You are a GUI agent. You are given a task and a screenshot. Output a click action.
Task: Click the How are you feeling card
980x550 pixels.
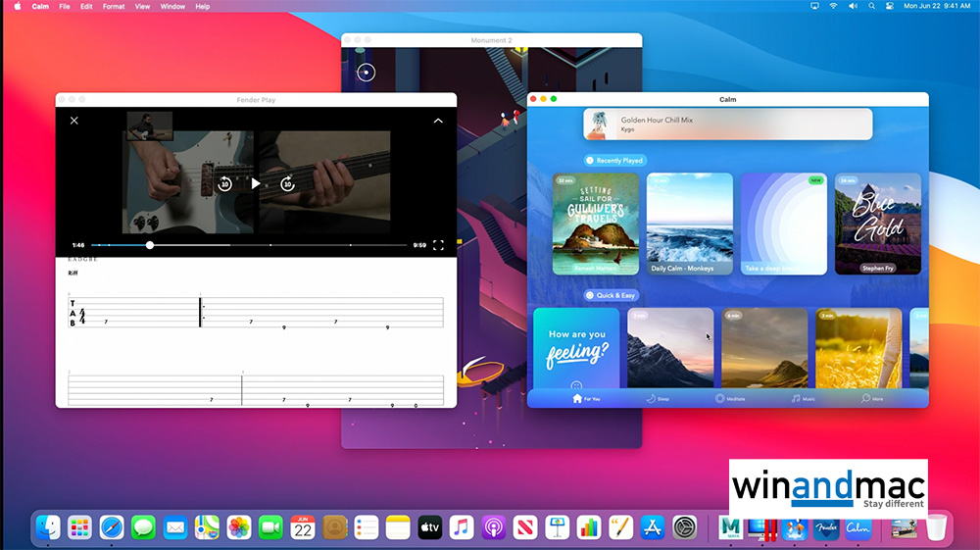point(576,349)
